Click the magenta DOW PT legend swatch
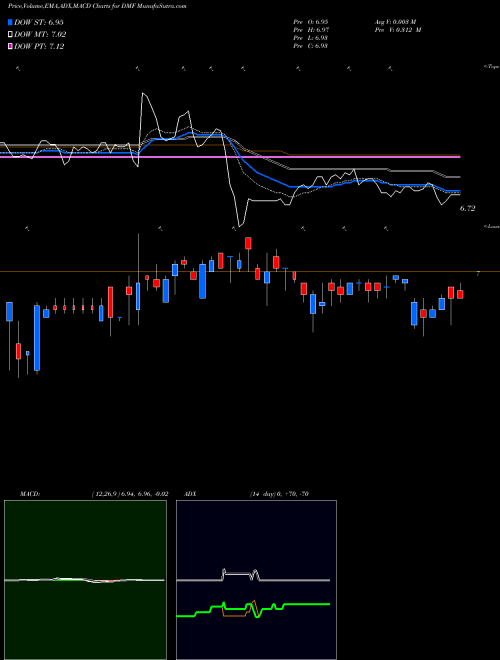Image resolution: width=500 pixels, height=660 pixels. pyautogui.click(x=10, y=46)
